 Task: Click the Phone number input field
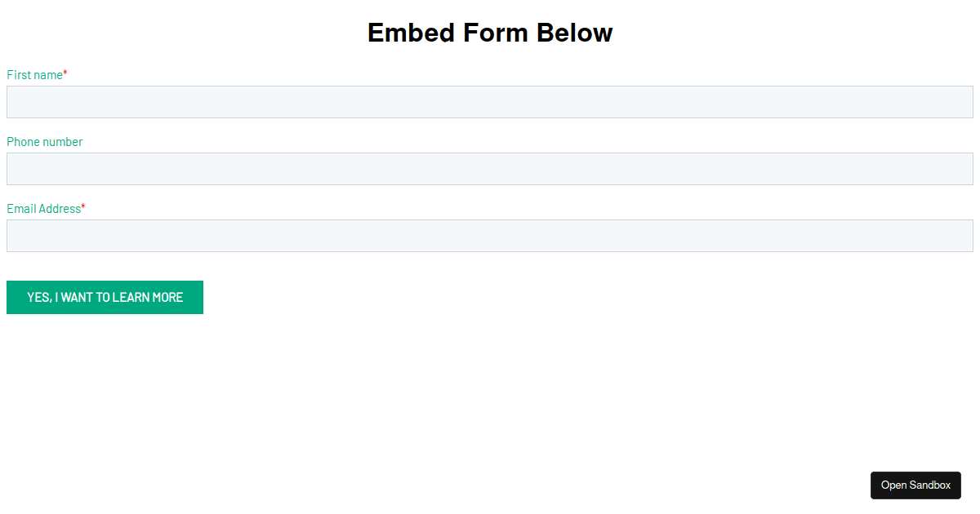pos(490,168)
